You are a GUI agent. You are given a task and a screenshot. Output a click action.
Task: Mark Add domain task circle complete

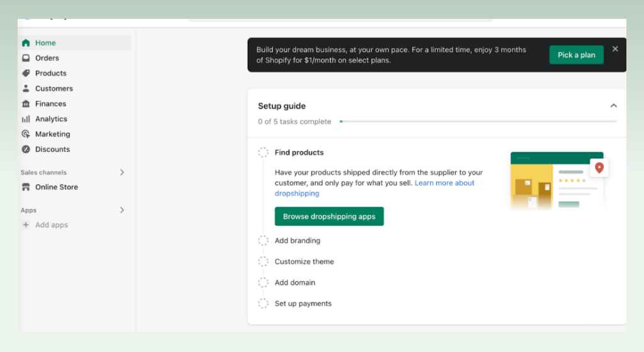[x=264, y=283]
